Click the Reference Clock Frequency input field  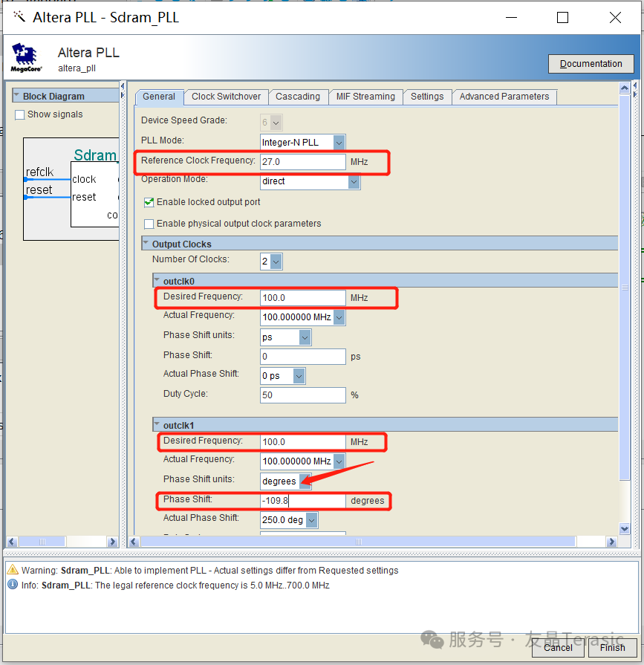tap(302, 161)
